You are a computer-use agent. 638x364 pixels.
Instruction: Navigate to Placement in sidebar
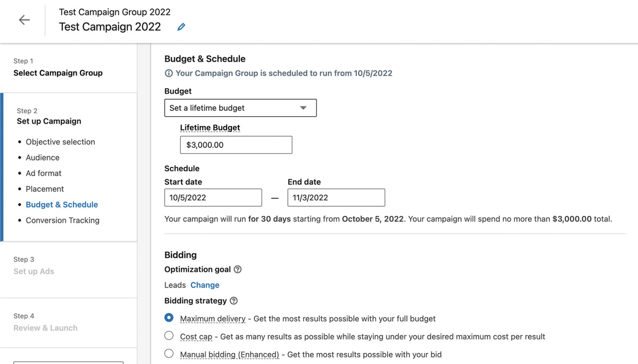45,189
